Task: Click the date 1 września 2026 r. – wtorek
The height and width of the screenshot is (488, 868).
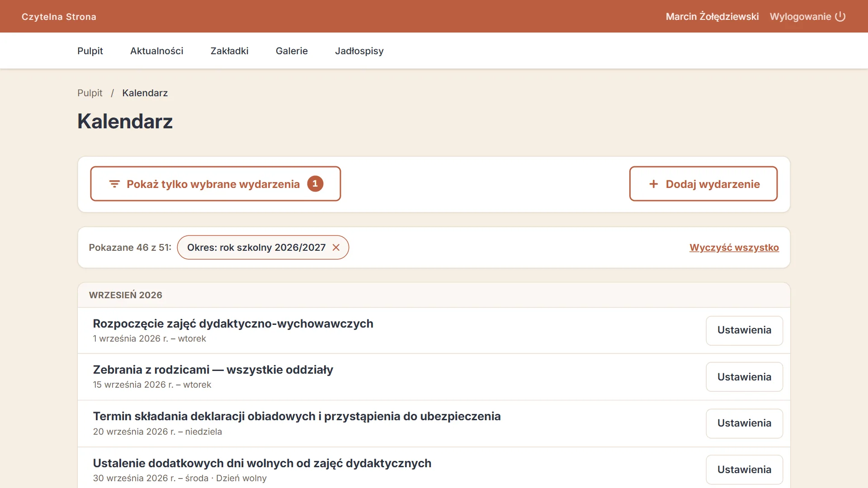Action: pyautogui.click(x=150, y=339)
